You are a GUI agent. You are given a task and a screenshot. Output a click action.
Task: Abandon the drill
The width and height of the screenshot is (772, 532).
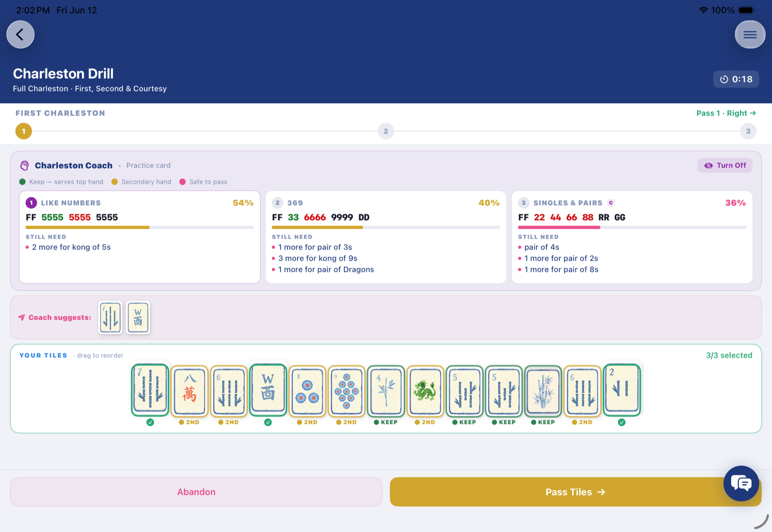(196, 492)
